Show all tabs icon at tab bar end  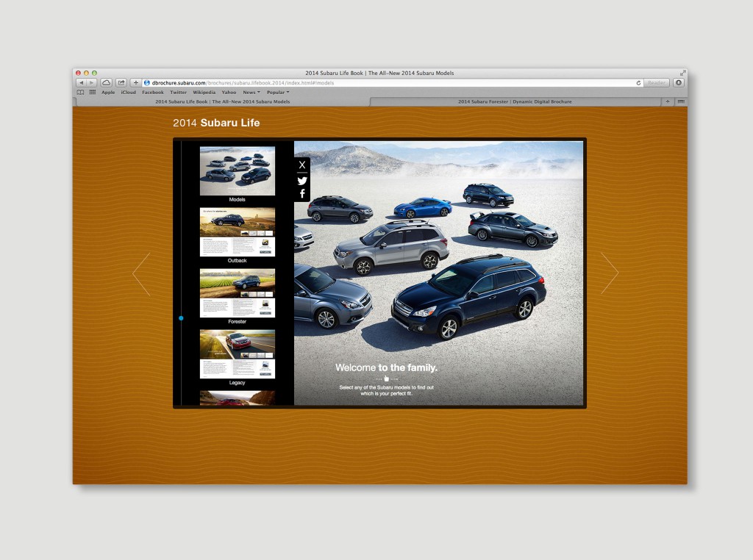680,101
